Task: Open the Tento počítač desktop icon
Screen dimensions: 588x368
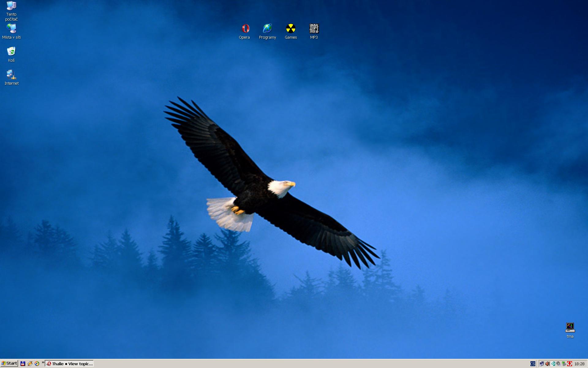Action: pyautogui.click(x=11, y=6)
